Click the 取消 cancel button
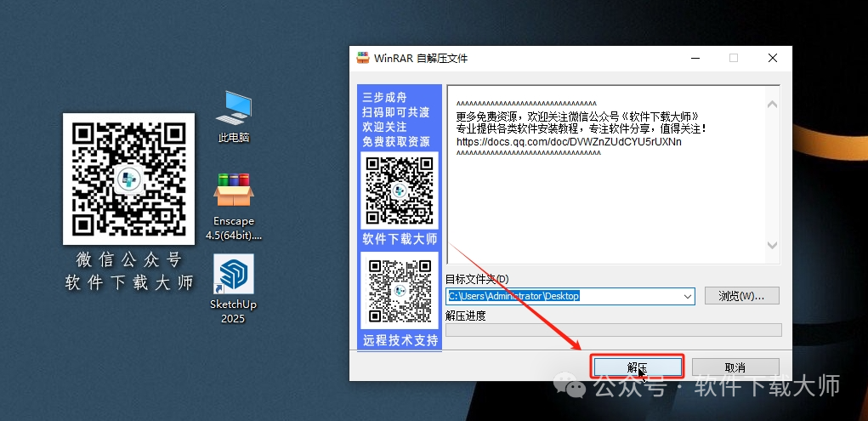The width and height of the screenshot is (868, 421). point(735,367)
